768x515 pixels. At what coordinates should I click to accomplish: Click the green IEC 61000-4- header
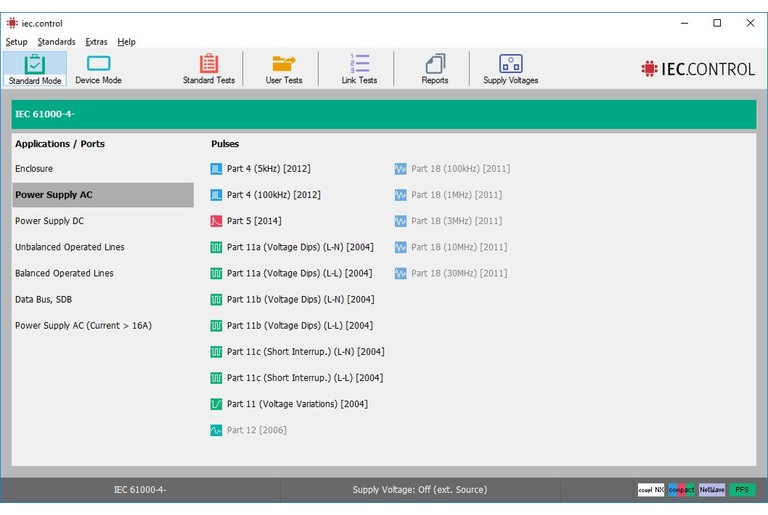click(384, 114)
